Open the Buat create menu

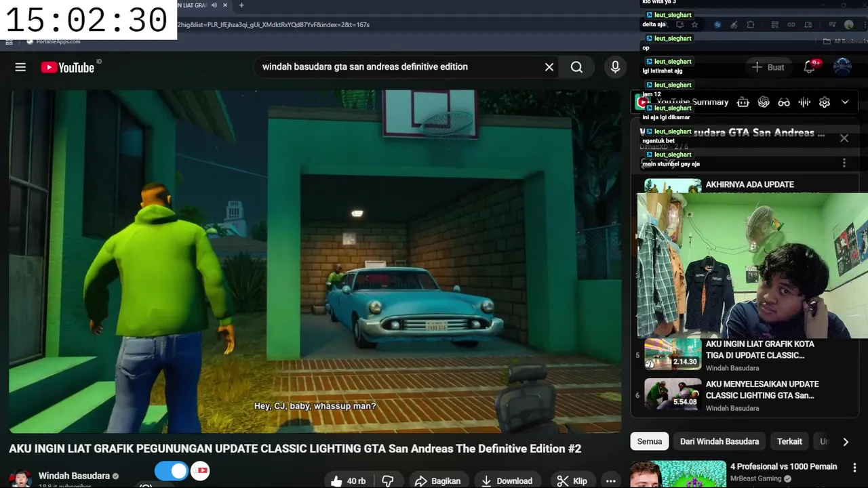pos(768,67)
